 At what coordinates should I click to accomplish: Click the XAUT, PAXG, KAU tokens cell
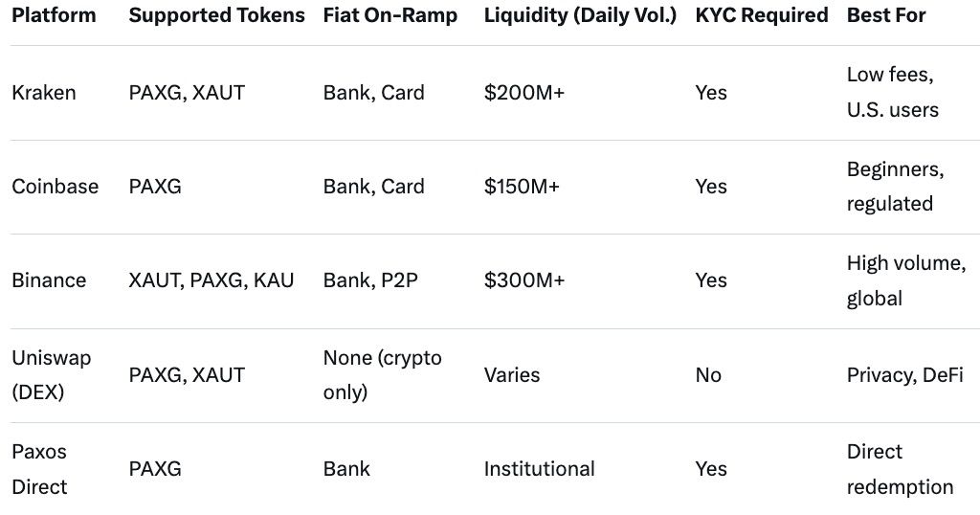[212, 280]
